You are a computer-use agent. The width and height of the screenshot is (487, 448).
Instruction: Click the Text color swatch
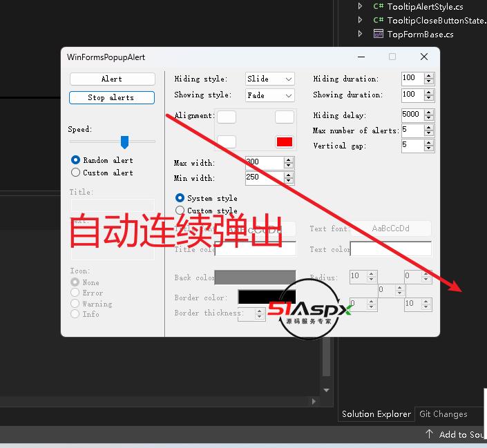pyautogui.click(x=391, y=249)
